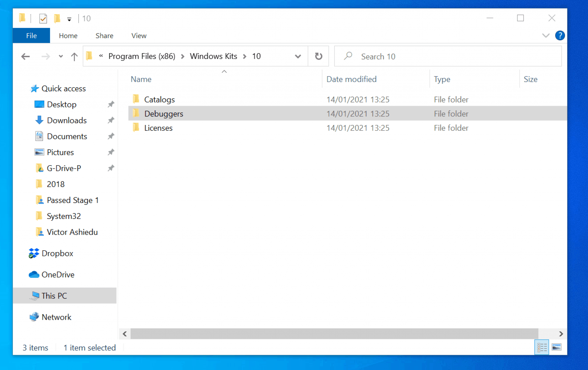Viewport: 588px width, 370px height.
Task: Switch to the View ribbon tab
Action: point(139,35)
